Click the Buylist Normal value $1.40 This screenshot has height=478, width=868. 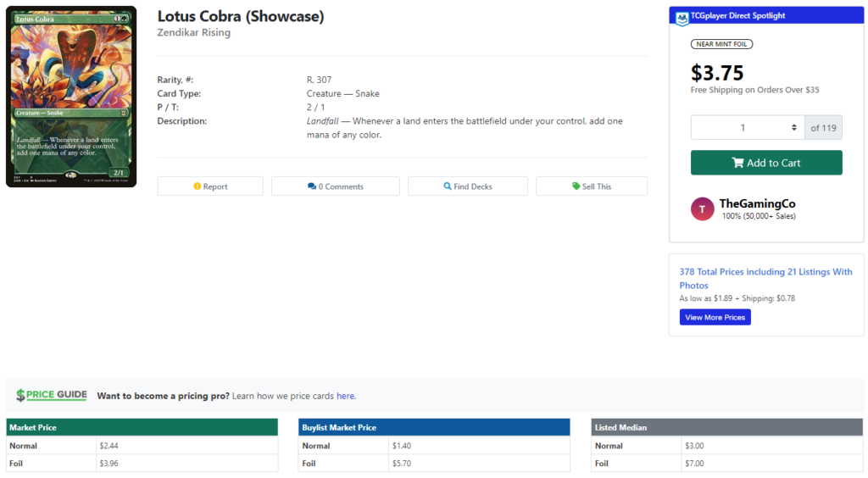click(401, 445)
